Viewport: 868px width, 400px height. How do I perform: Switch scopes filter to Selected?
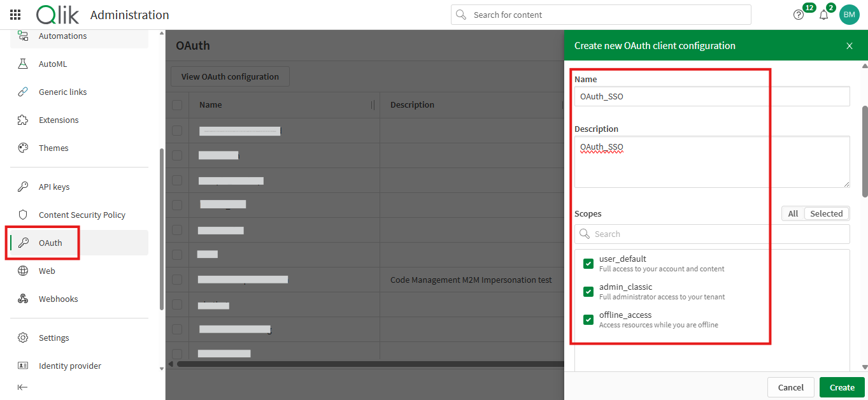point(826,213)
